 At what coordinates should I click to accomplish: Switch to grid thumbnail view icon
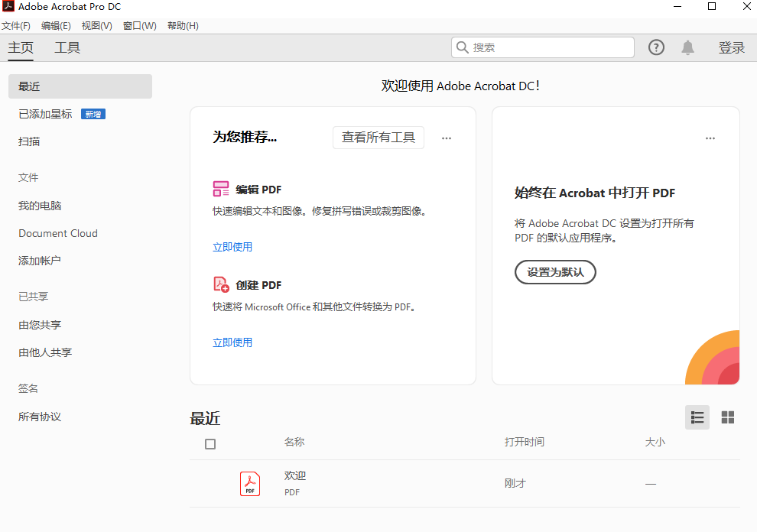(728, 417)
